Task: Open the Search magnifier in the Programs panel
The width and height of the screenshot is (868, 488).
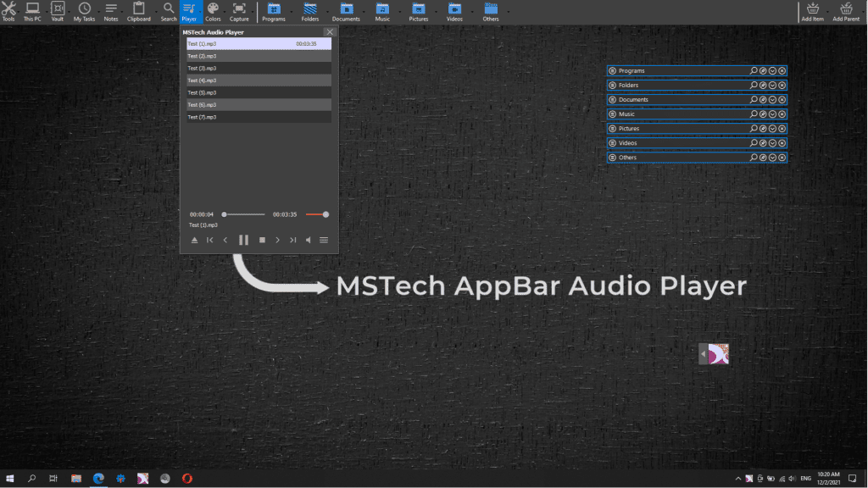Action: click(753, 70)
